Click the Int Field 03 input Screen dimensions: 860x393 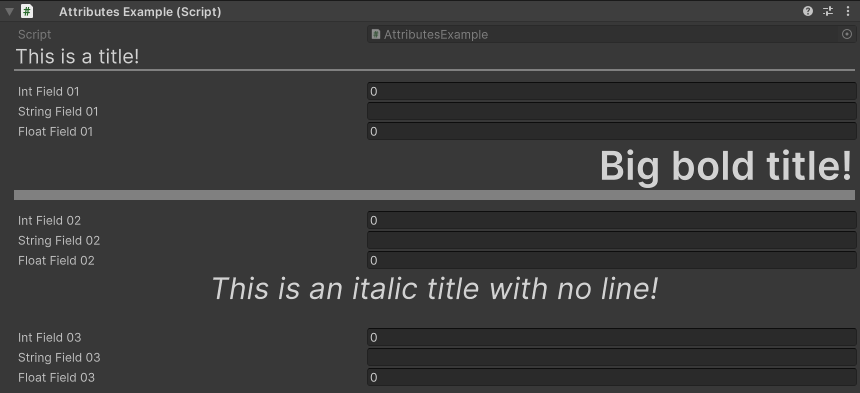pos(611,337)
